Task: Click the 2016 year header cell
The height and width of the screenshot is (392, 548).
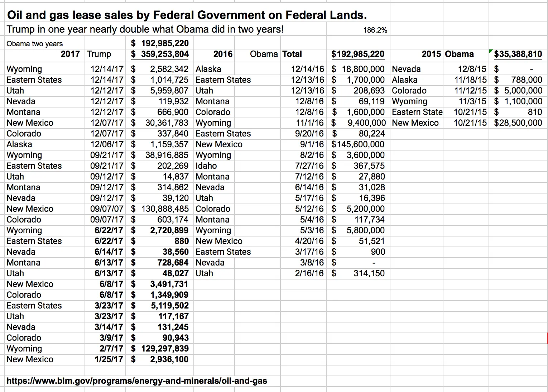Action: coord(223,54)
